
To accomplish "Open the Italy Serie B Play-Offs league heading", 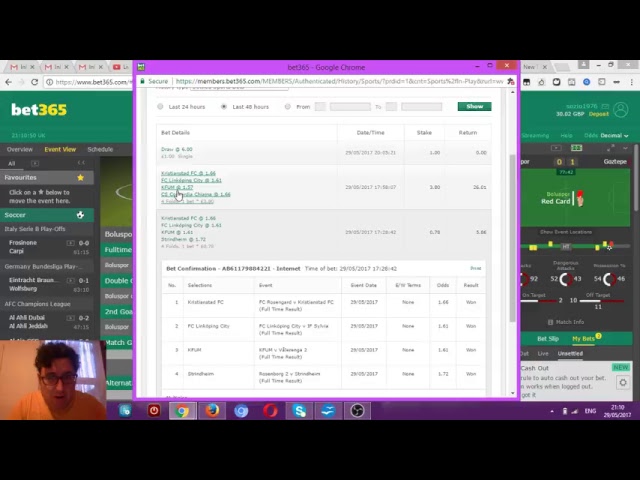I will pos(35,229).
